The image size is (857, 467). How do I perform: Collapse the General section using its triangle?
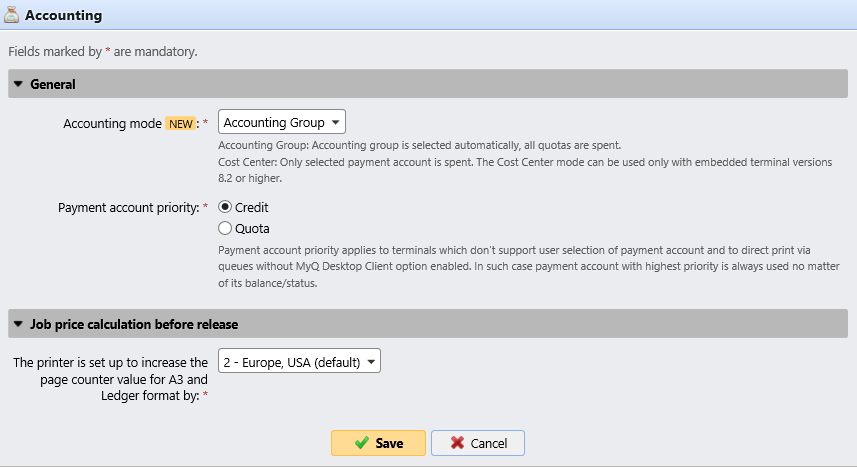(18, 85)
